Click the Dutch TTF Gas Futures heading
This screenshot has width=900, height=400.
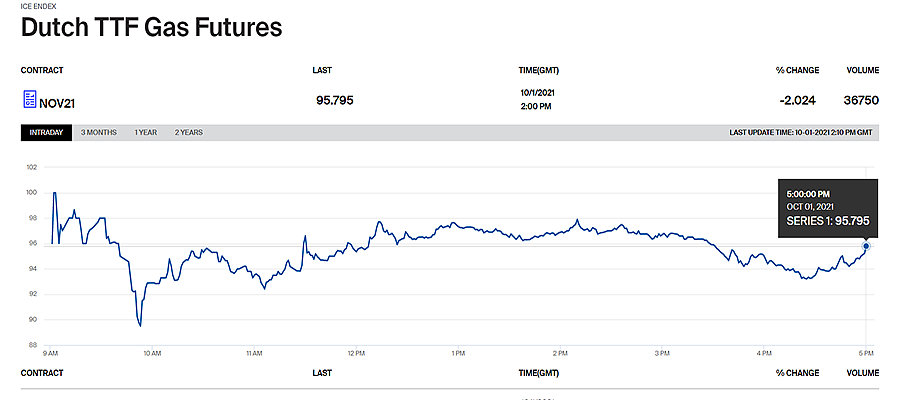[152, 28]
